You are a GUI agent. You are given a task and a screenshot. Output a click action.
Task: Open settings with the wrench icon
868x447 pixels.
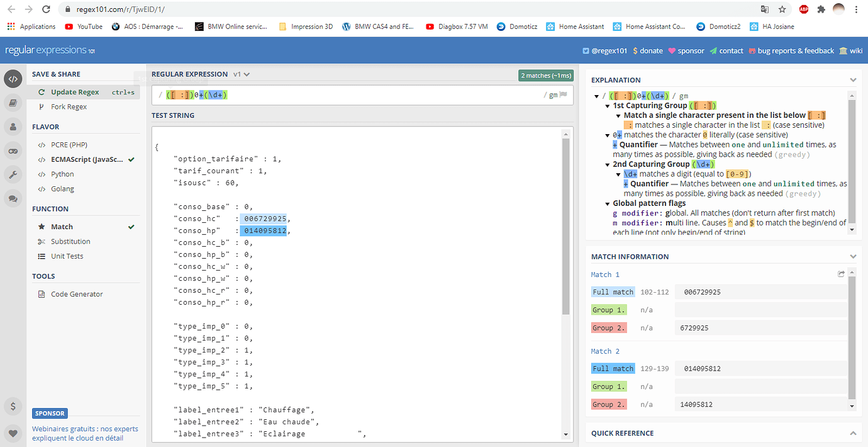[x=13, y=174]
